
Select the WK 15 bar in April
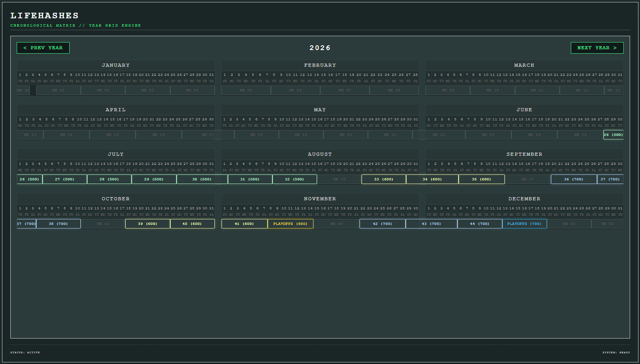113,135
